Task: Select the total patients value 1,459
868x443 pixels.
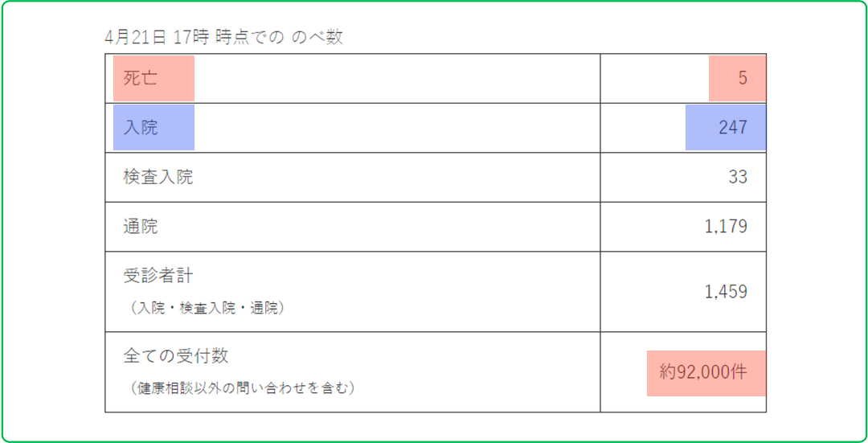Action: [x=726, y=291]
